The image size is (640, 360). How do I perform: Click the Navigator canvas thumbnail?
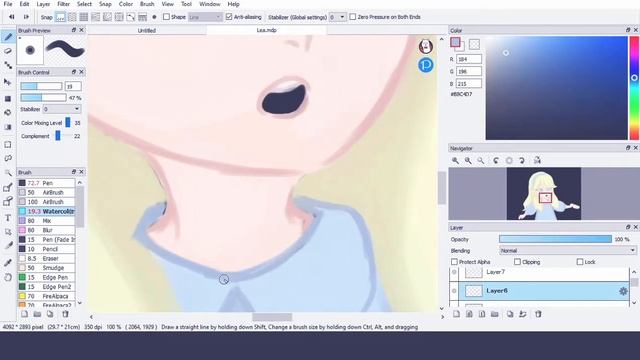click(544, 193)
